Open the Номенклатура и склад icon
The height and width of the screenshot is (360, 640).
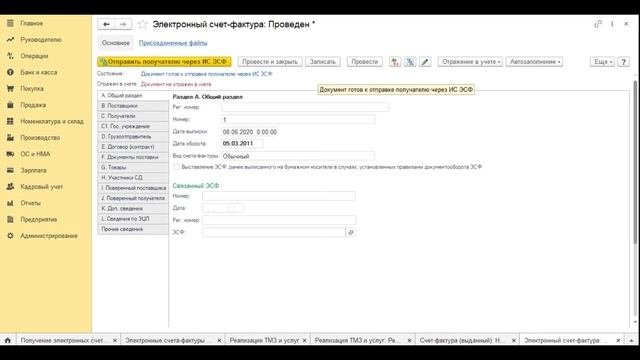click(x=10, y=121)
